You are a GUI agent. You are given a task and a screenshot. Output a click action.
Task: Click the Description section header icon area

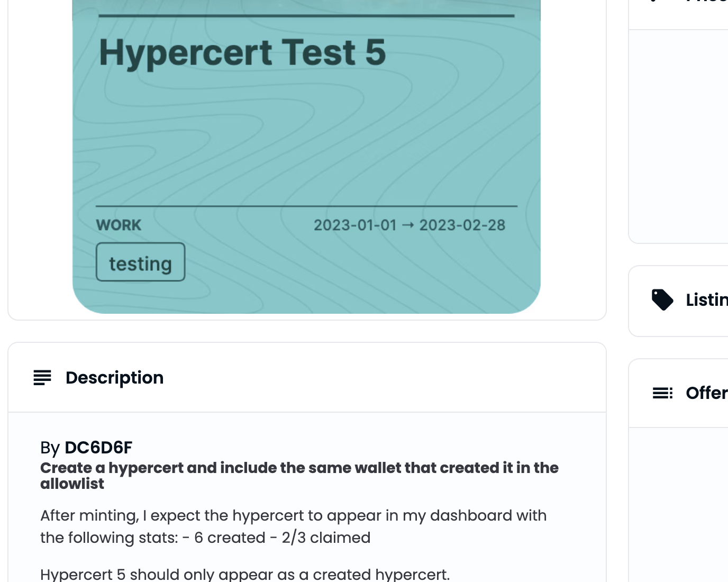(x=42, y=377)
